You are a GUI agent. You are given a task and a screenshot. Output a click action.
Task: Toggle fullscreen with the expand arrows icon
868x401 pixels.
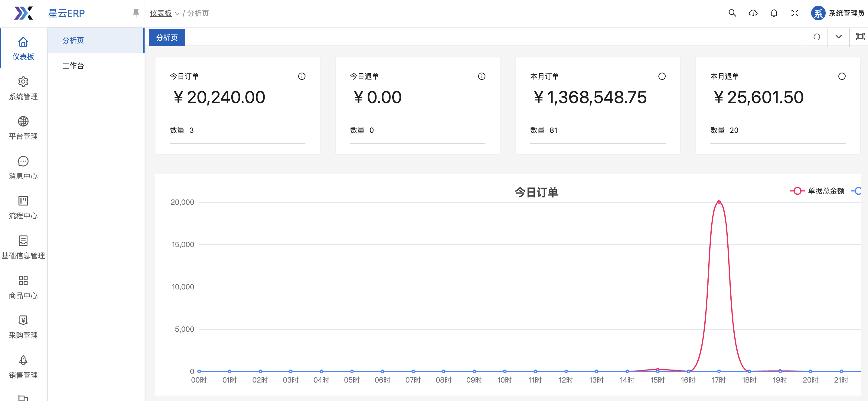point(795,13)
